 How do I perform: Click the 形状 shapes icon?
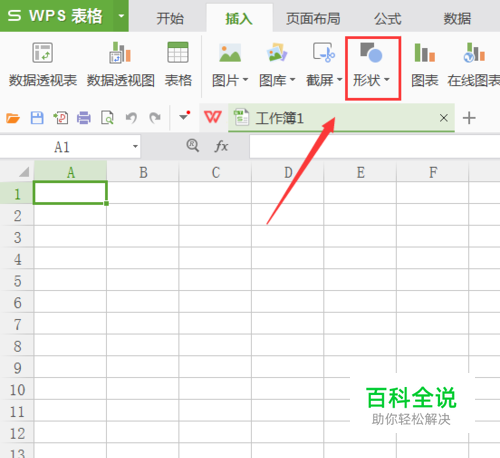click(x=371, y=52)
